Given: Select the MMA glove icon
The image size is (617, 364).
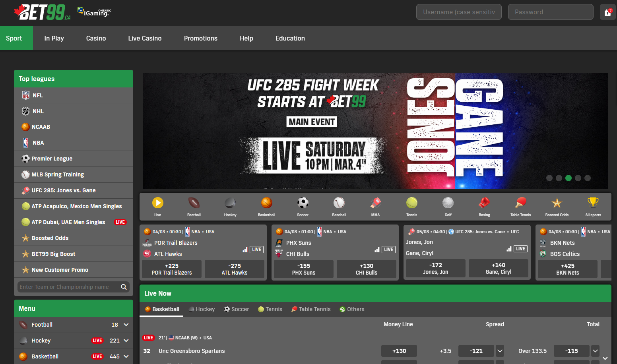Looking at the screenshot, I should [375, 203].
